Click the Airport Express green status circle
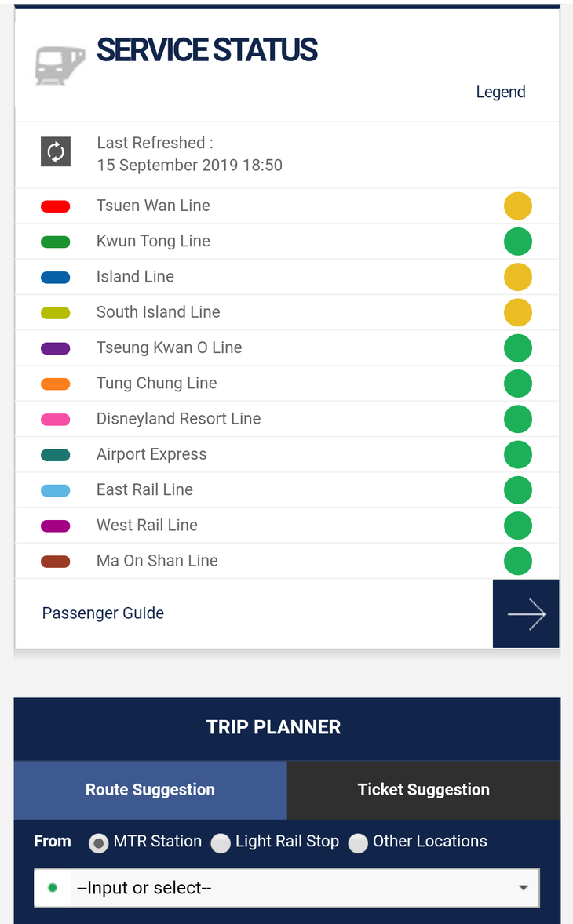Viewport: 573px width, 924px height. (x=518, y=454)
